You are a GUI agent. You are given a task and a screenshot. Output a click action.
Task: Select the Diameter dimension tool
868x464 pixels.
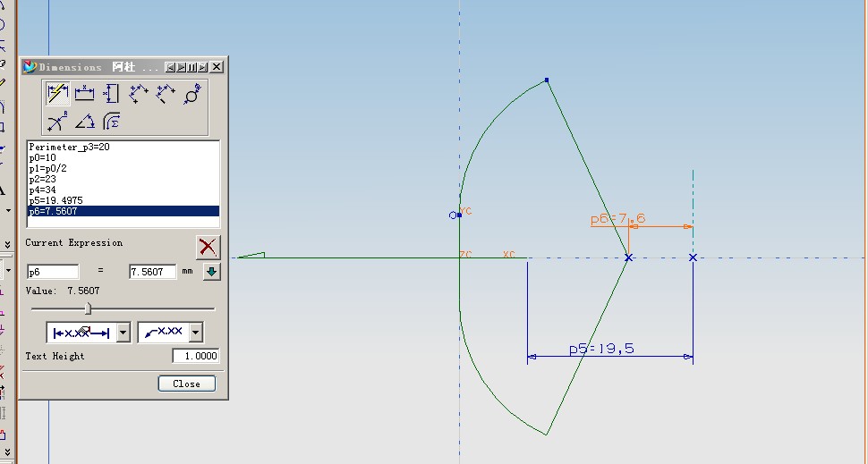192,94
